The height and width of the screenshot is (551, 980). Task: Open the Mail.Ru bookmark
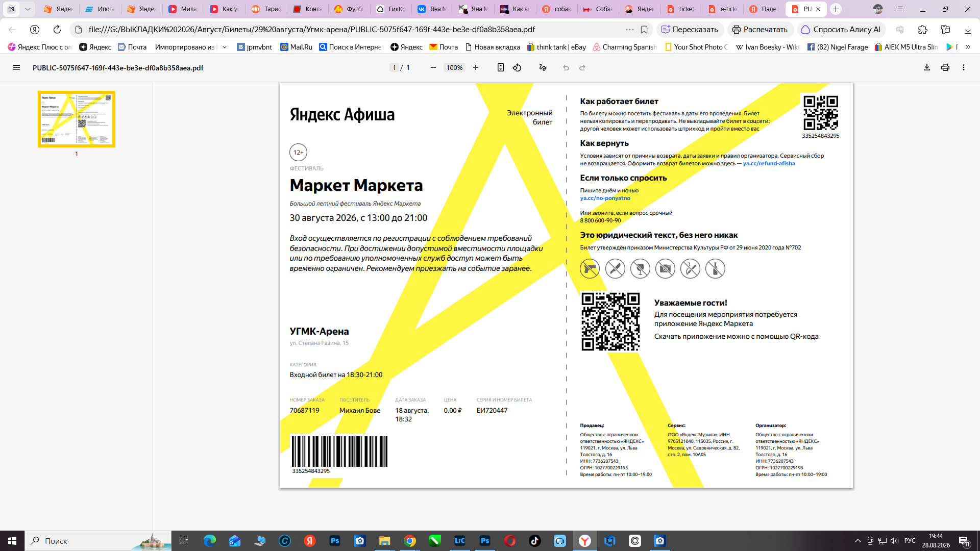(x=297, y=47)
